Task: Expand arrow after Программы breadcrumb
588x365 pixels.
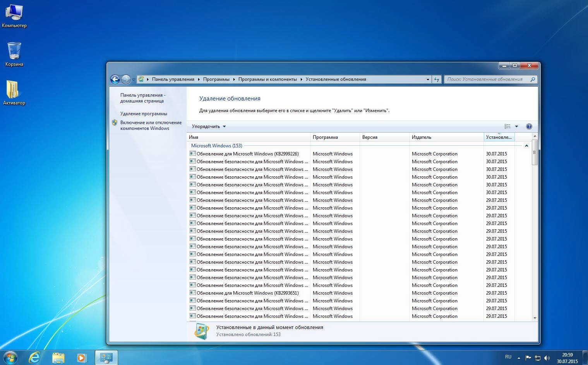Action: coord(234,79)
